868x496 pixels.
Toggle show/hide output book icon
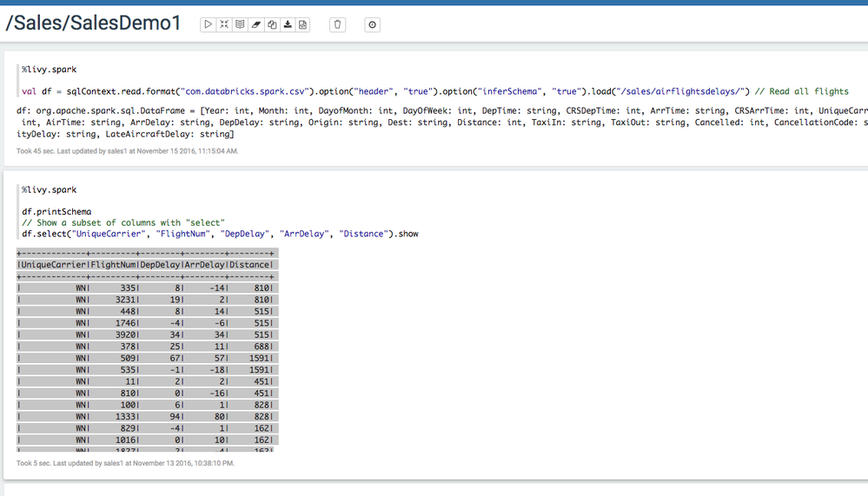tap(240, 25)
